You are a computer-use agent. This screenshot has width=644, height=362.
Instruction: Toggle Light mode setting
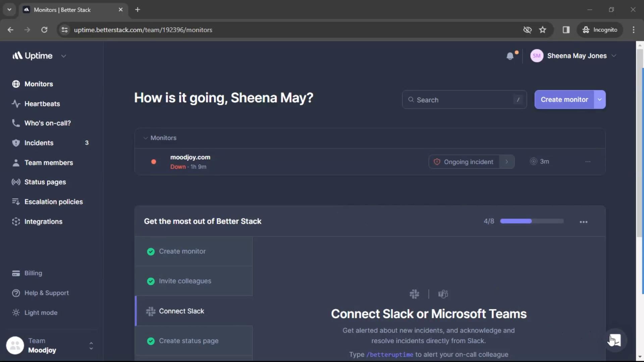[x=40, y=312]
